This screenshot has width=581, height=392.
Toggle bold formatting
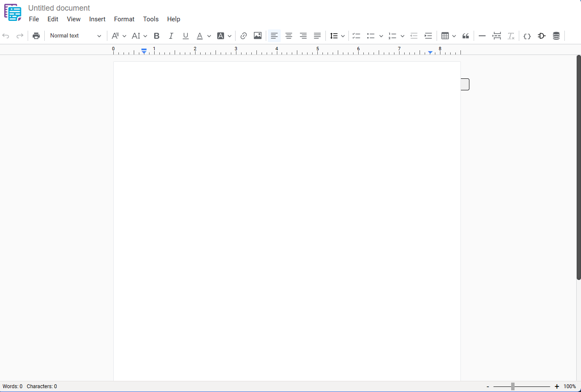click(x=156, y=36)
